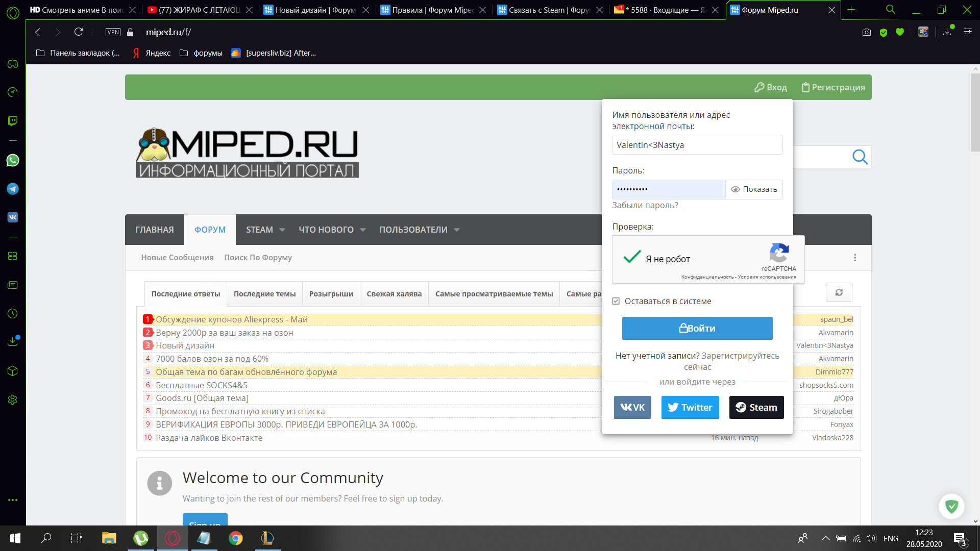Open Opera settings gear in sidebar

pos(13,400)
